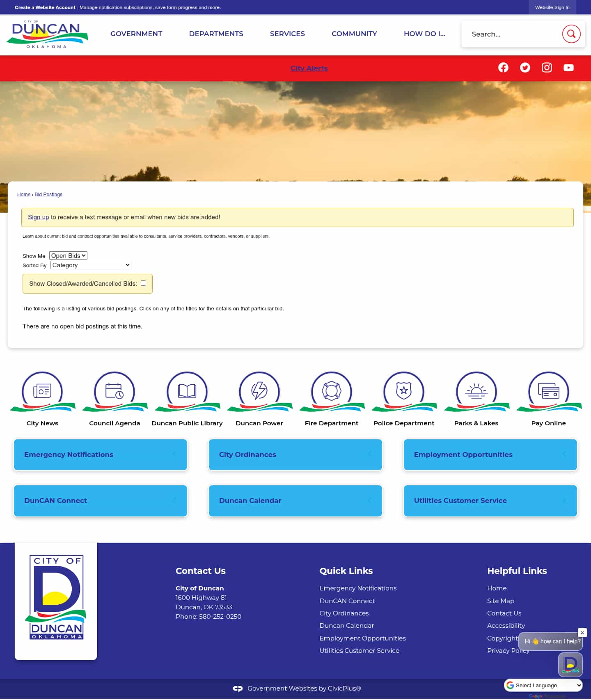This screenshot has width=591, height=700.
Task: Expand the Employment Opportunities blue tile
Action: [x=490, y=454]
